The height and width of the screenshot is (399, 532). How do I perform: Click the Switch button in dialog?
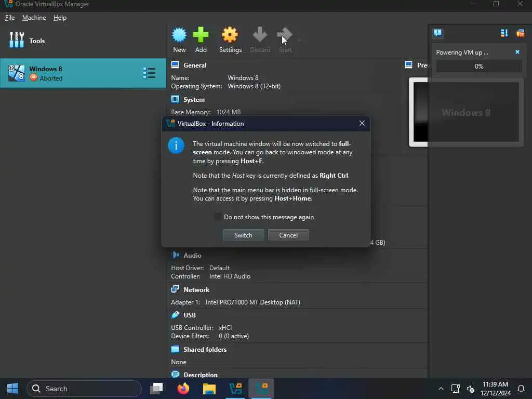click(243, 235)
